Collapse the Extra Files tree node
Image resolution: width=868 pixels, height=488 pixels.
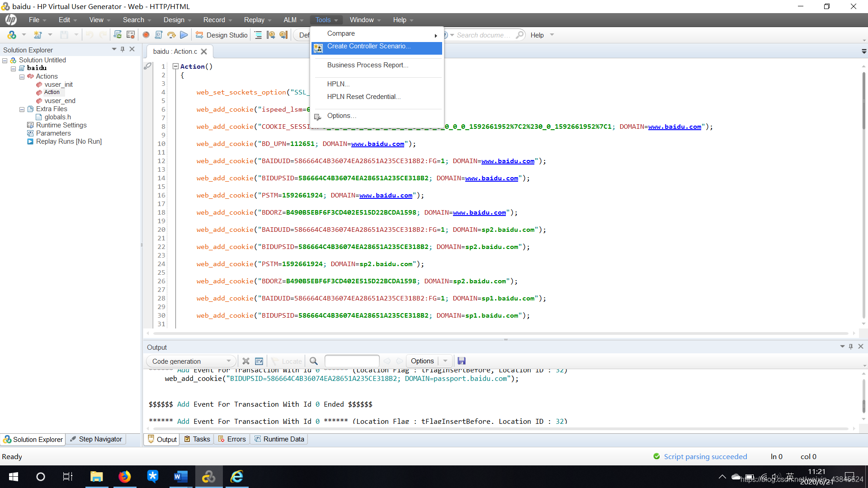pos(22,109)
